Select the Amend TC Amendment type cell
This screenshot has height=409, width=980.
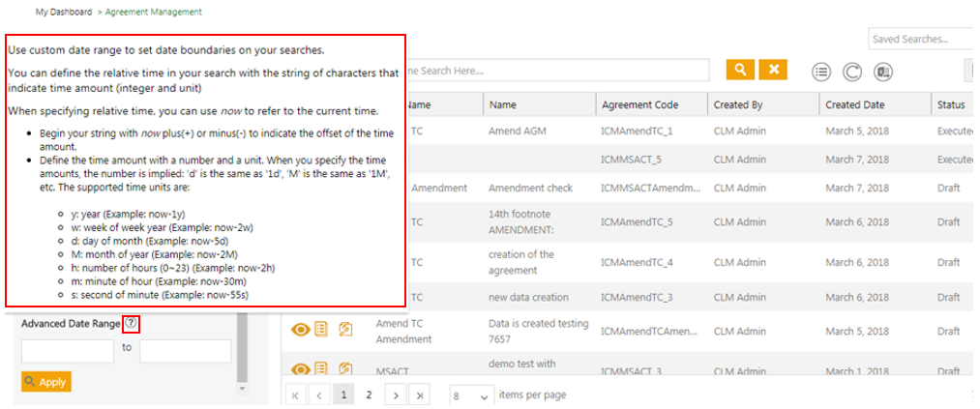point(403,331)
